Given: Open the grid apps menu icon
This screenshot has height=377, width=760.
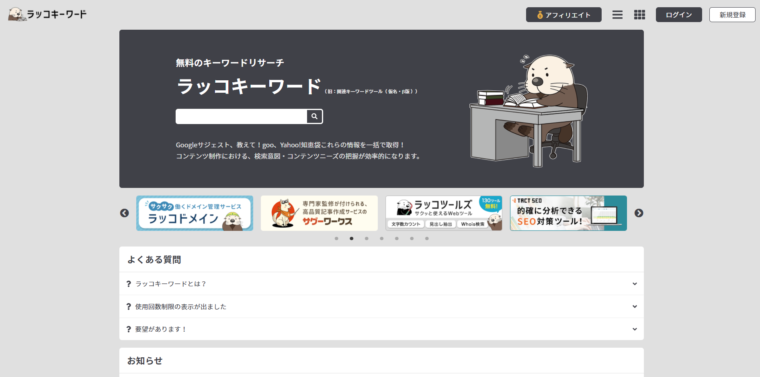Looking at the screenshot, I should [x=639, y=15].
